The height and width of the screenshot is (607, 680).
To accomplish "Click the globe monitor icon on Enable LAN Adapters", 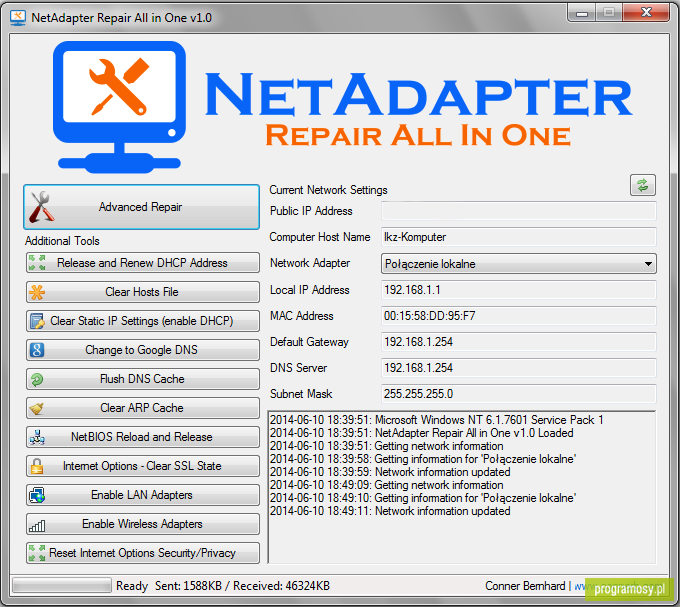I will click(37, 495).
